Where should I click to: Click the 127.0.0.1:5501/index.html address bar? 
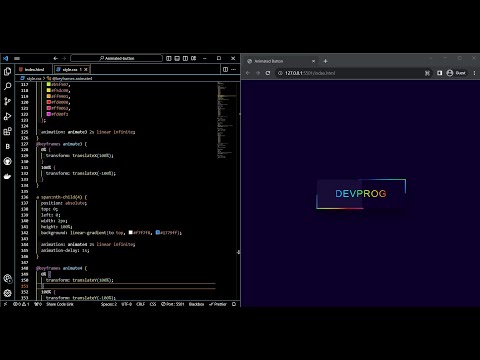pos(353,73)
